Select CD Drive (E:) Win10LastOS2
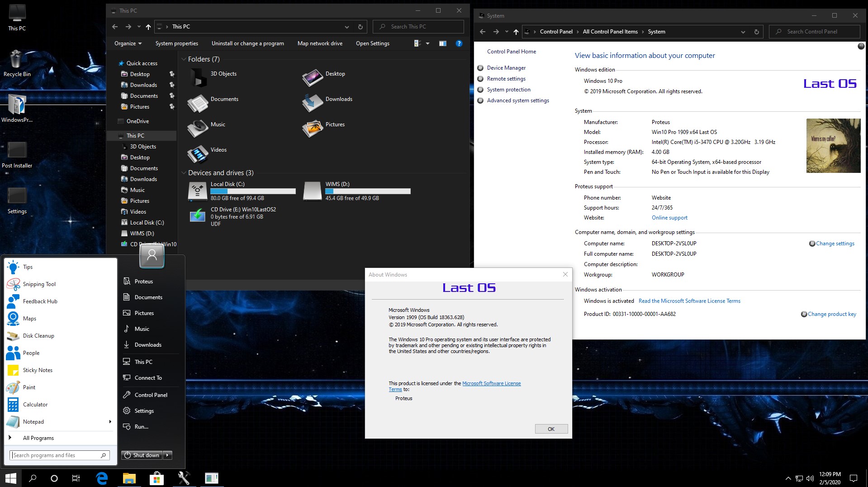 point(232,216)
